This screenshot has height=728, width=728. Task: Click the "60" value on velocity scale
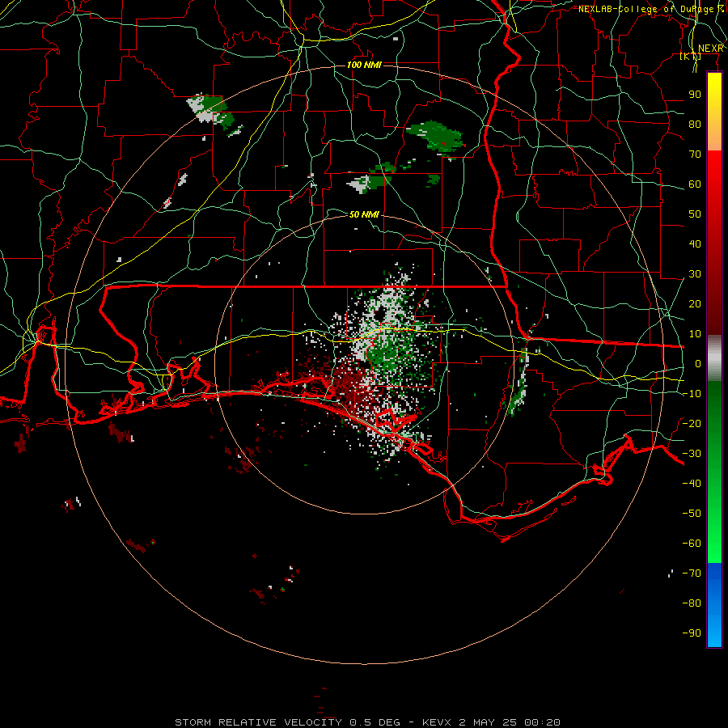[x=695, y=184]
